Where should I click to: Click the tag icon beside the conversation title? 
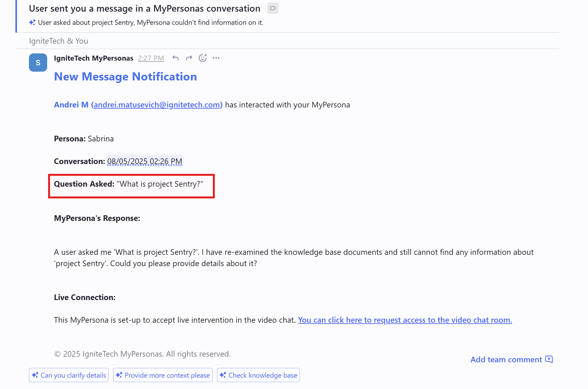click(x=273, y=8)
